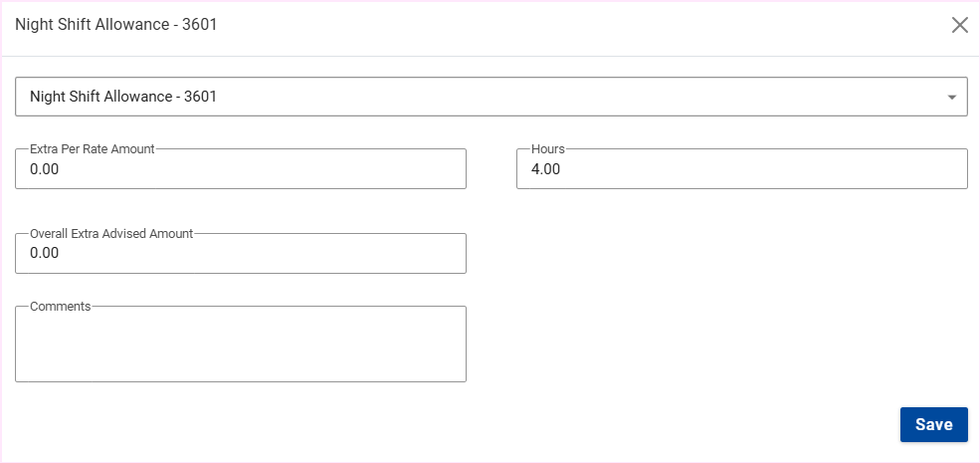Image resolution: width=980 pixels, height=463 pixels.
Task: Click the selected text inside the allowance dropdown
Action: tap(123, 98)
